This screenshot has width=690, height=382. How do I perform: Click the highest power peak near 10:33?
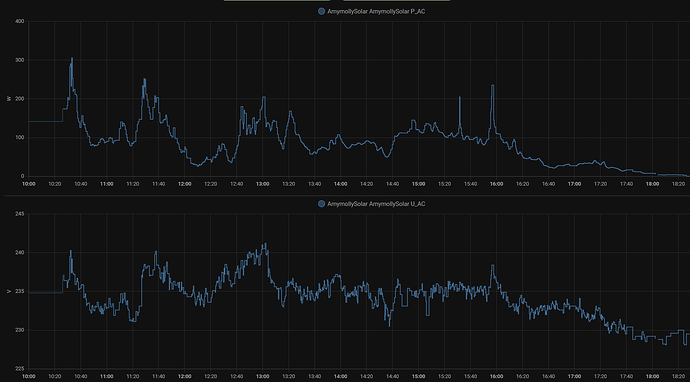click(x=72, y=59)
